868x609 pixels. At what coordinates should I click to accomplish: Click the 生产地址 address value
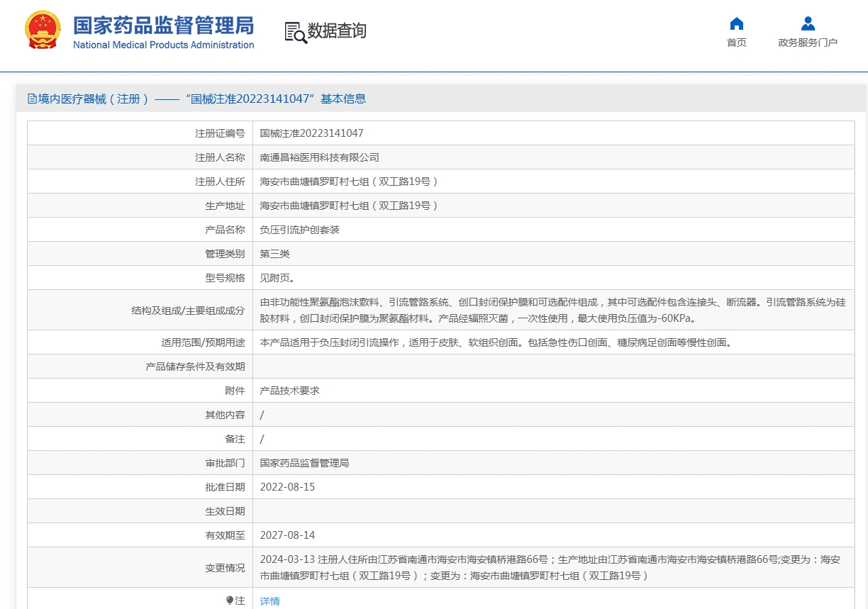click(x=349, y=206)
